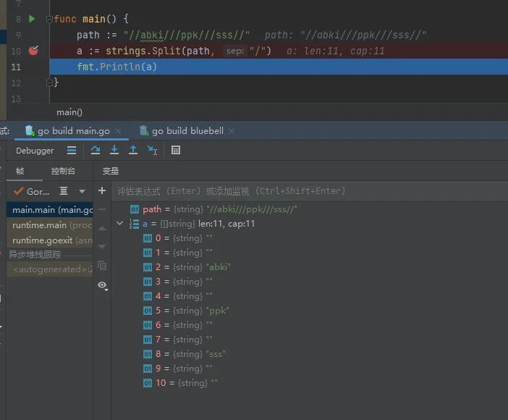This screenshot has height=420, width=508.
Task: Show execution point icon
Action: pos(72,150)
